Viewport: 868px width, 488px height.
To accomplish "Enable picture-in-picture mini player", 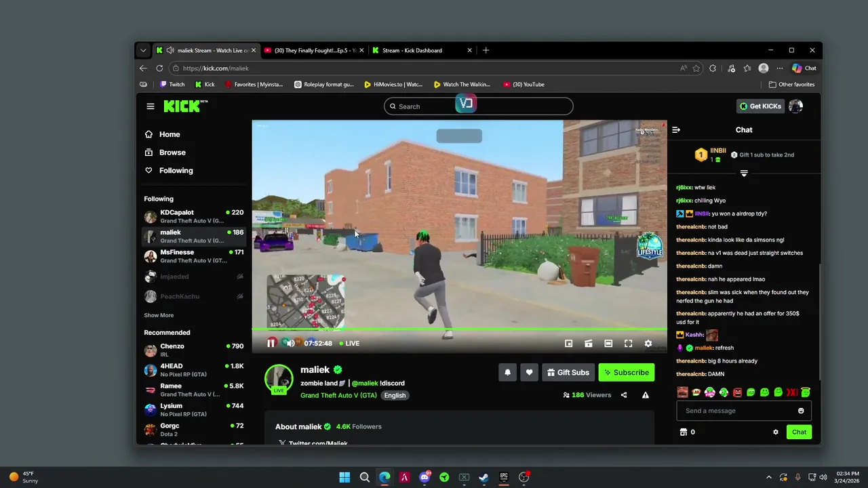I will pos(568,344).
